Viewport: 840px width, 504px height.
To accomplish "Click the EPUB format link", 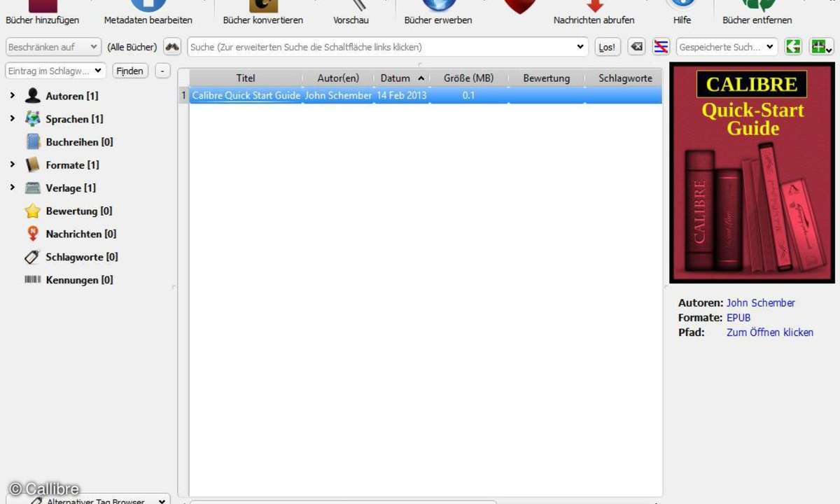I will (738, 318).
